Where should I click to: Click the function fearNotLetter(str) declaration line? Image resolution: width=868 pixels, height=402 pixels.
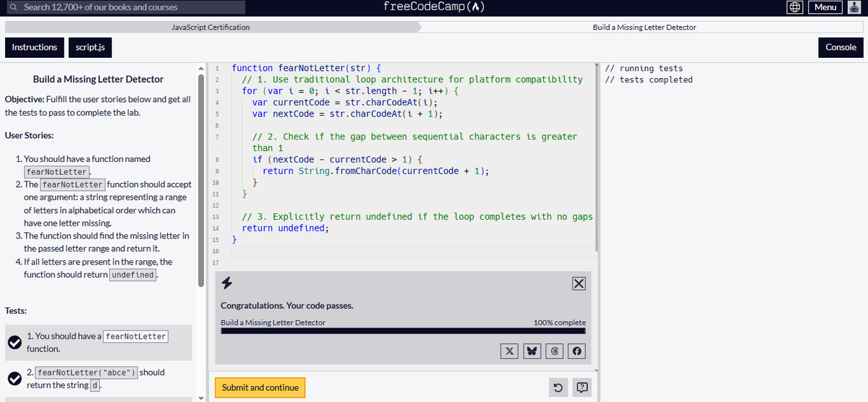click(x=307, y=68)
